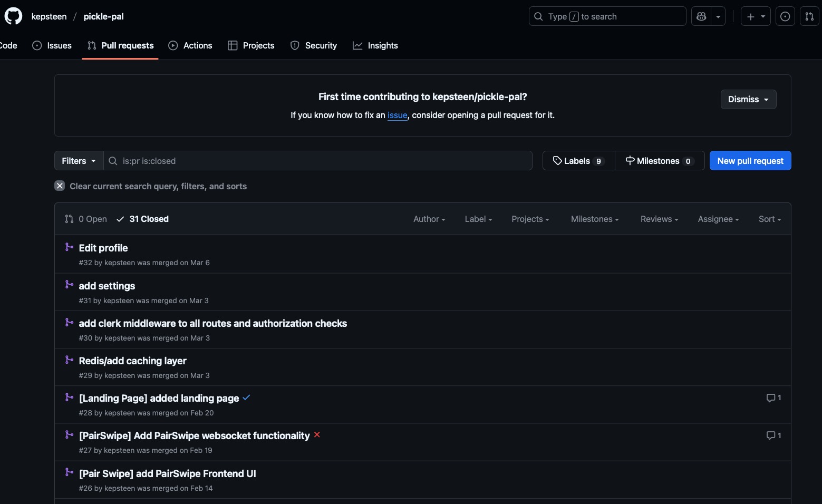Click the milestone flag icon
The image size is (822, 504).
pos(630,161)
